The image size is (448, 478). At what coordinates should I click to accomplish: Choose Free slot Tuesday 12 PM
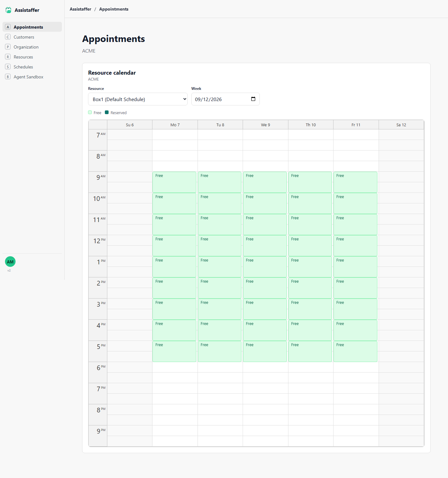[220, 246]
